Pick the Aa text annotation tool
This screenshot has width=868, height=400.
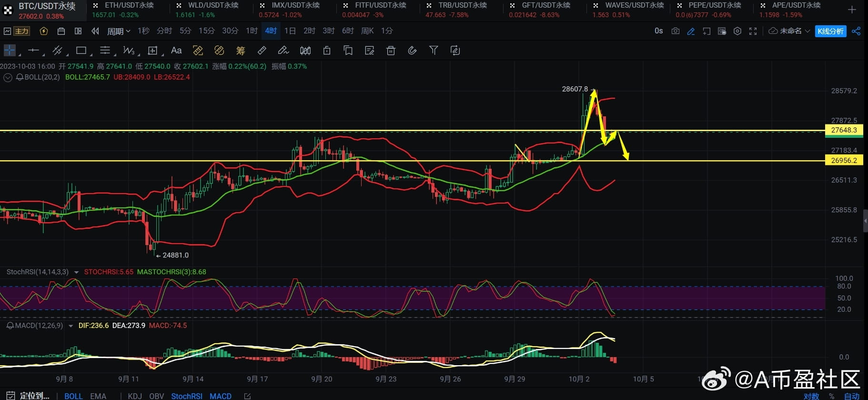[x=176, y=50]
